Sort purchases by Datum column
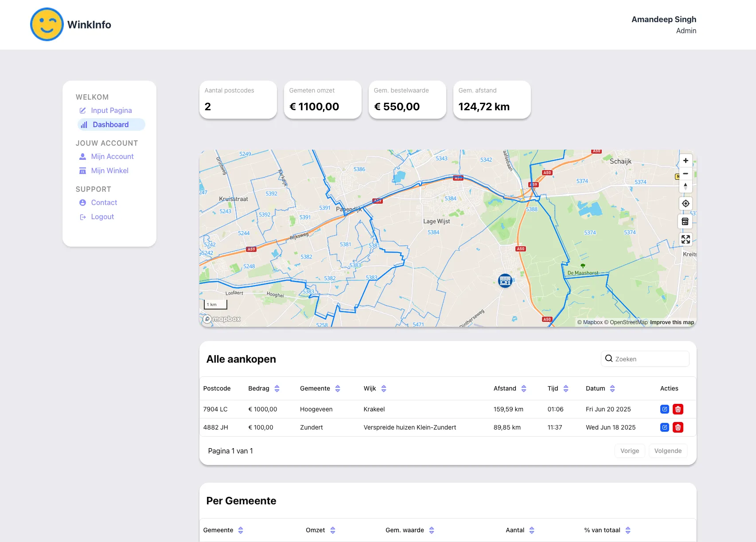The height and width of the screenshot is (542, 756). [x=612, y=388]
